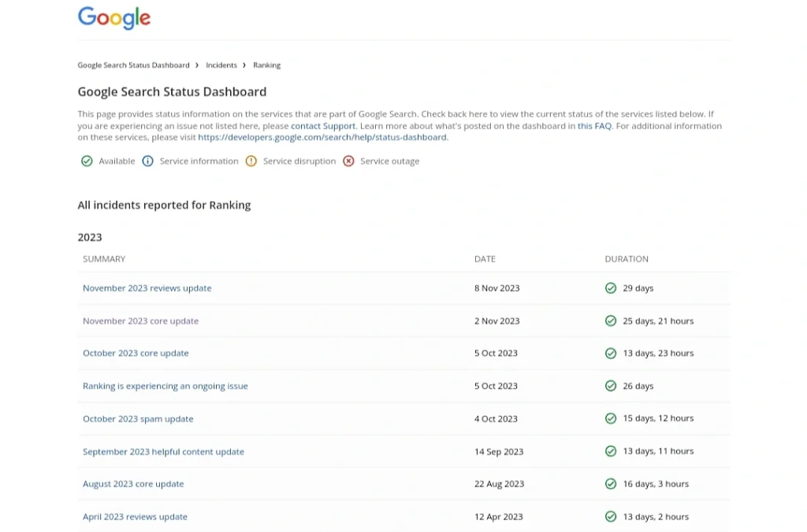Click the 29 days duration text

click(638, 288)
